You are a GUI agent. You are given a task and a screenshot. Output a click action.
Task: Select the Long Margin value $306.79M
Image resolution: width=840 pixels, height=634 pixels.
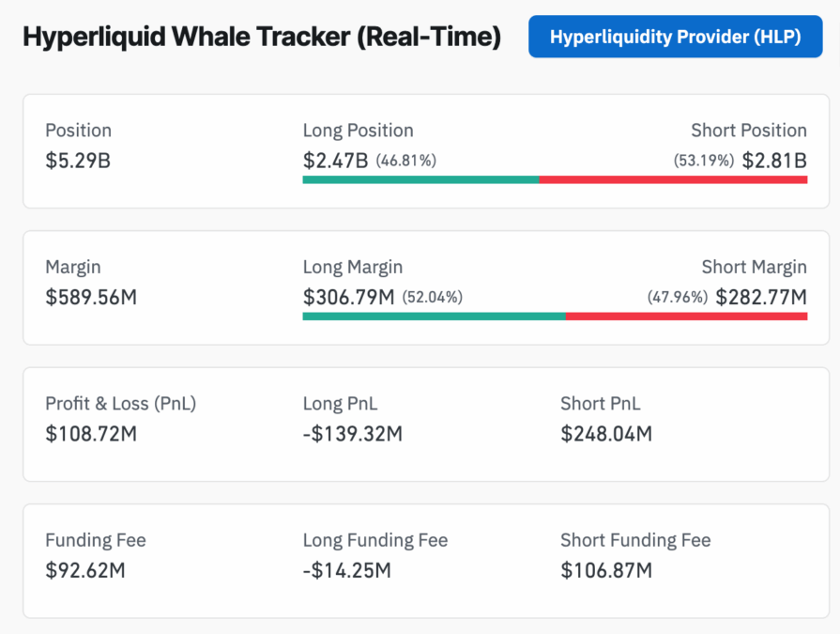[348, 298]
